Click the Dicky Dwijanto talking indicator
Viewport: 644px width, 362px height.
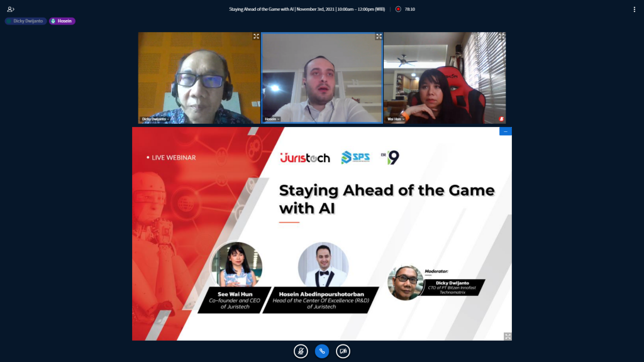(x=26, y=21)
